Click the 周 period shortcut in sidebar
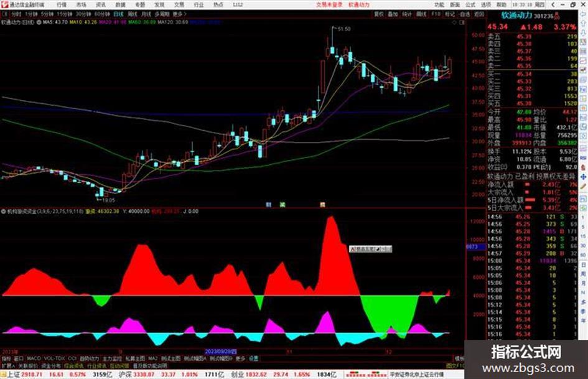 click(x=583, y=274)
